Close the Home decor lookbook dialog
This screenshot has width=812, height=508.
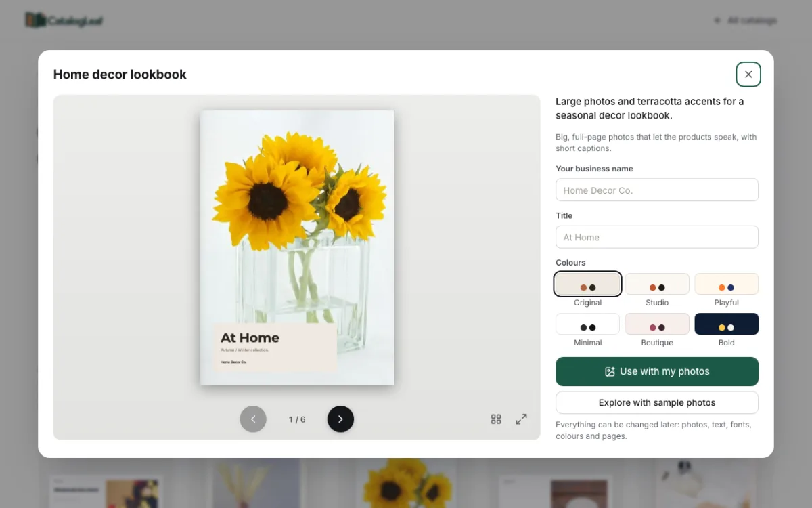[748, 75]
